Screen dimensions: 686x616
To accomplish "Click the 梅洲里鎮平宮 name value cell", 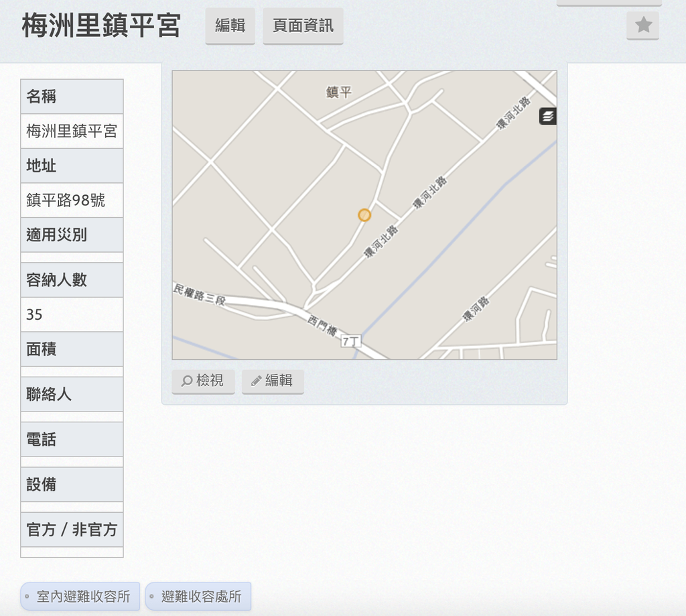I will point(72,131).
